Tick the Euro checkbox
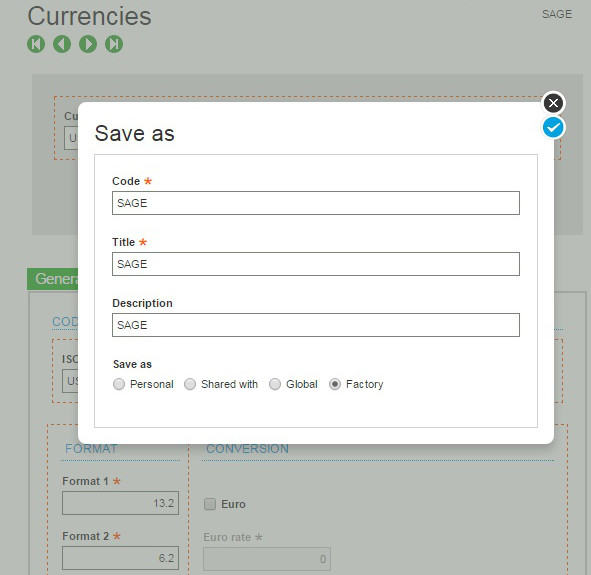 (x=210, y=504)
